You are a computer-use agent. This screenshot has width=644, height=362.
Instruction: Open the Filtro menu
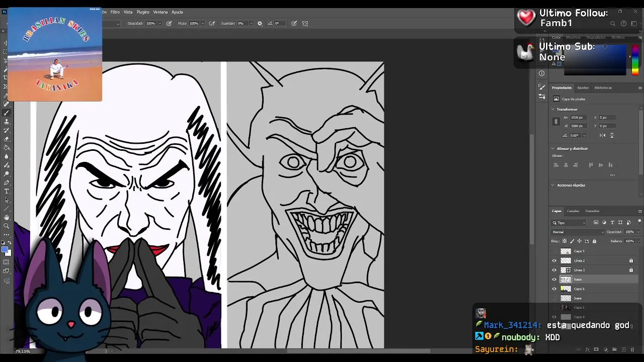point(115,12)
